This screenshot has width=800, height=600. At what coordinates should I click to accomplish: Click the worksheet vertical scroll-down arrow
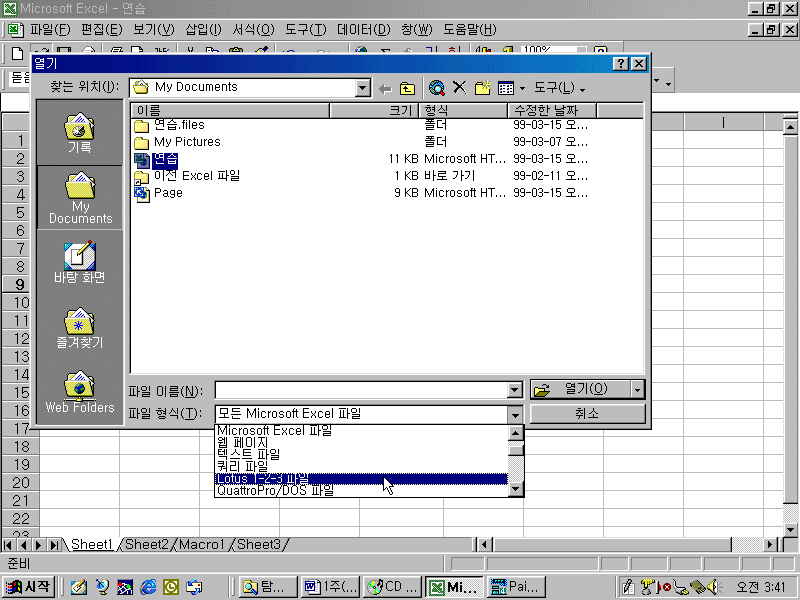790,530
